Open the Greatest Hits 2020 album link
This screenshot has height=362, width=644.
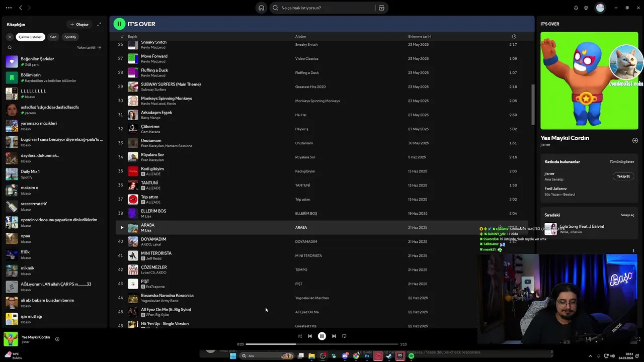[x=310, y=87]
